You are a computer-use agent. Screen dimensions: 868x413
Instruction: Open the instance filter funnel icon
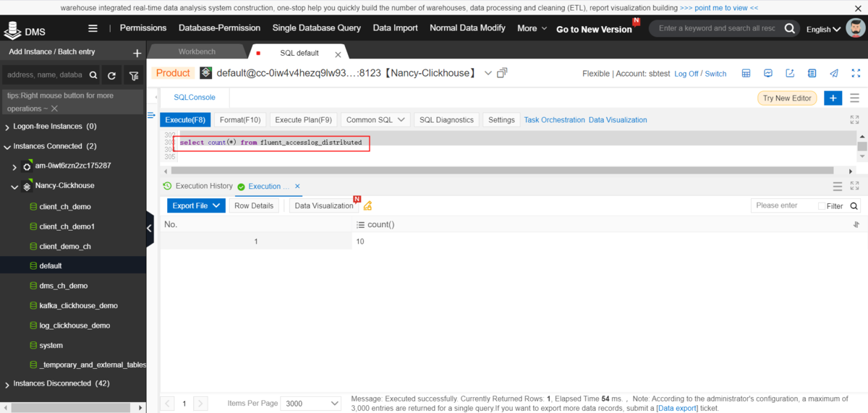click(133, 75)
